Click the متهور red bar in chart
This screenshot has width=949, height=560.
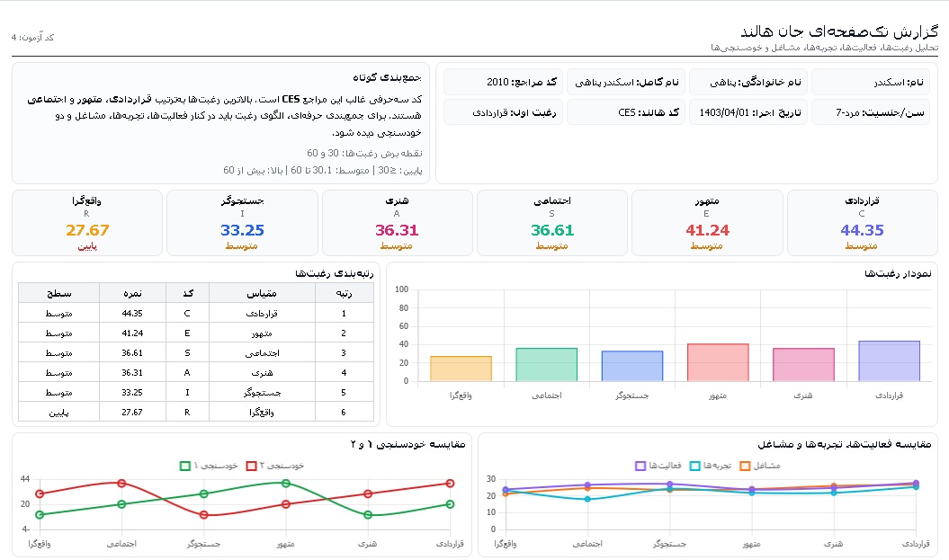tap(718, 362)
